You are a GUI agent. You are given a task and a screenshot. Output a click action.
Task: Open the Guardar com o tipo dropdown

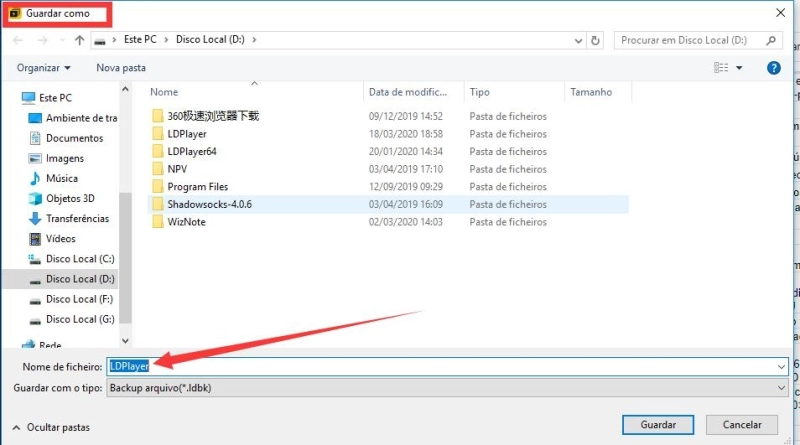[x=445, y=387]
